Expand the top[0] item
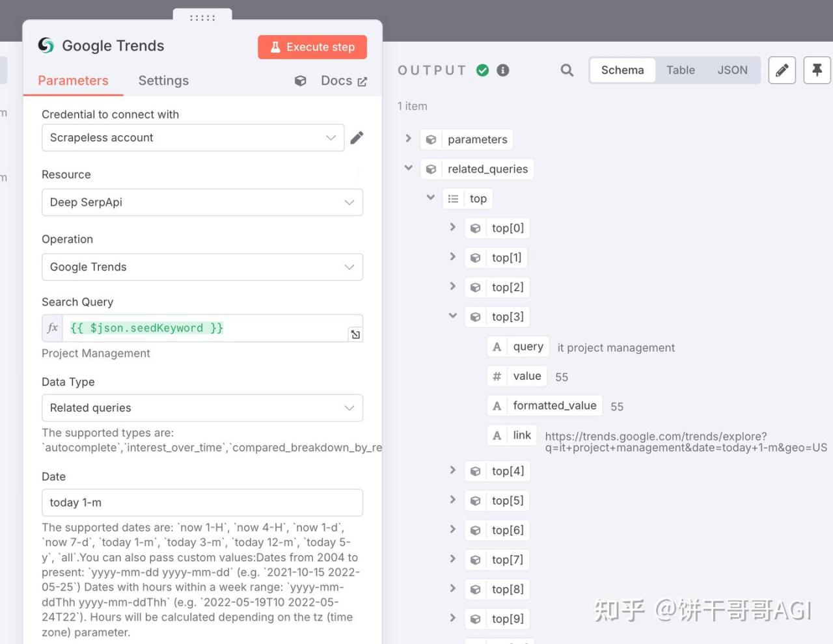 [452, 227]
